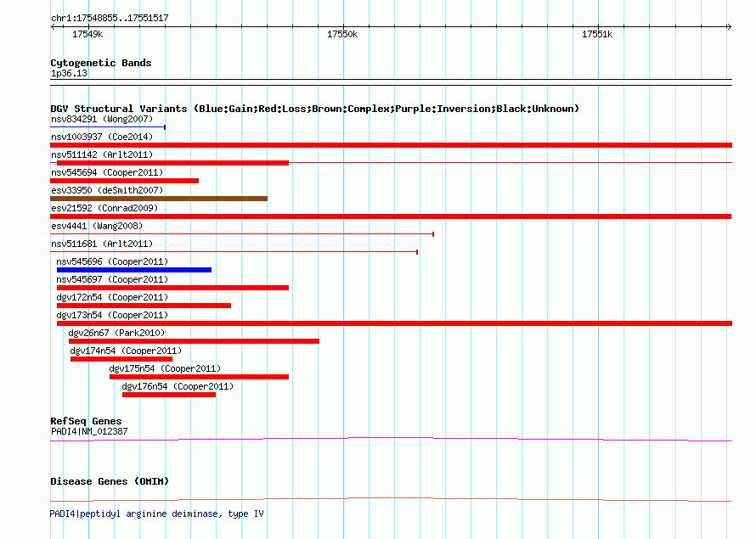Viewport: 756px width, 539px height.
Task: Open the dgv172n54 (Cooper2011) label
Action: 112,297
